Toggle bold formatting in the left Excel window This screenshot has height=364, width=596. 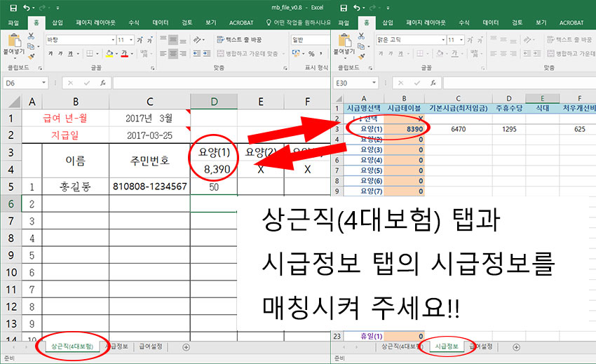50,53
